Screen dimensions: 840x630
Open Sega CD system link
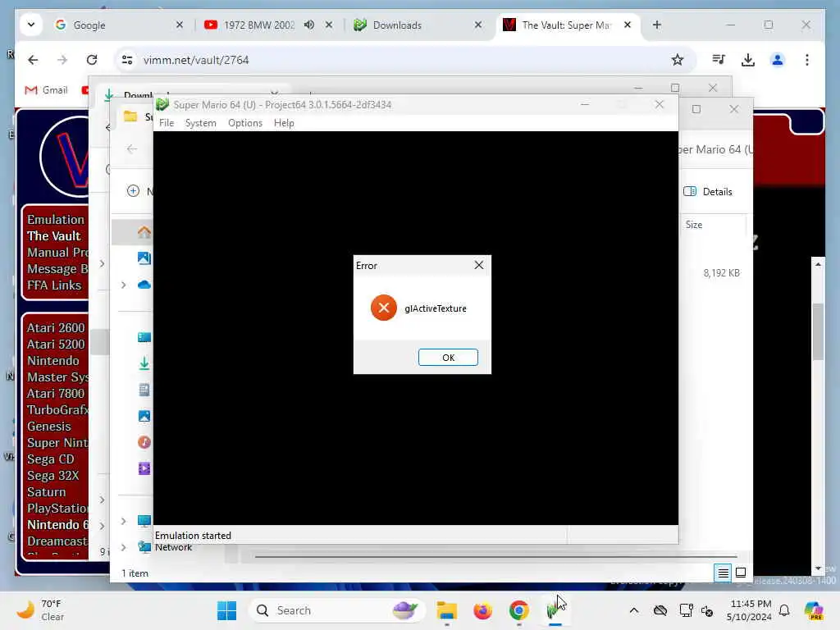click(50, 459)
